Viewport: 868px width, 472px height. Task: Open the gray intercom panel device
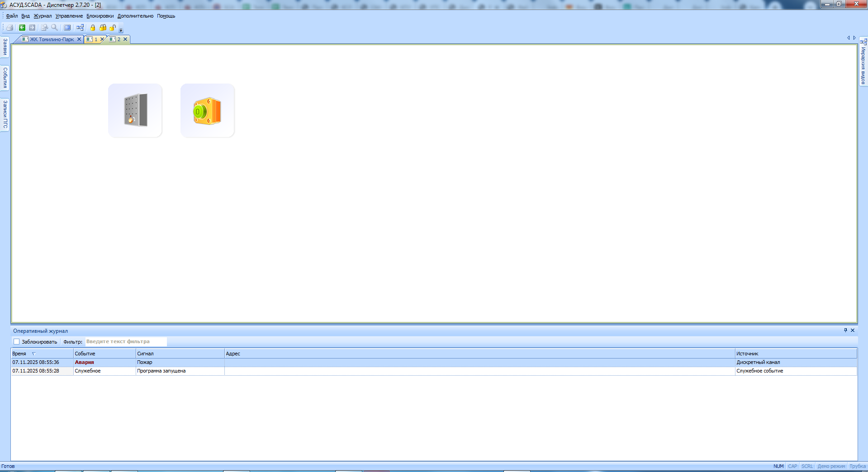click(135, 110)
